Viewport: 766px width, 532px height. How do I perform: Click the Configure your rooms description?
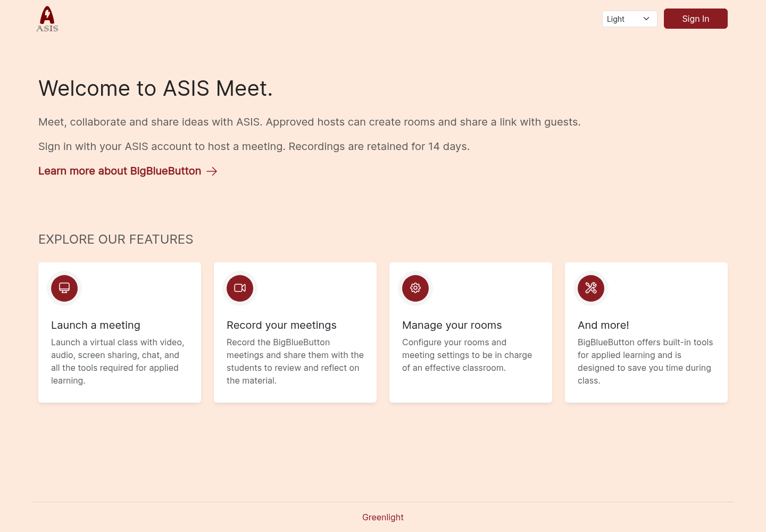(467, 355)
